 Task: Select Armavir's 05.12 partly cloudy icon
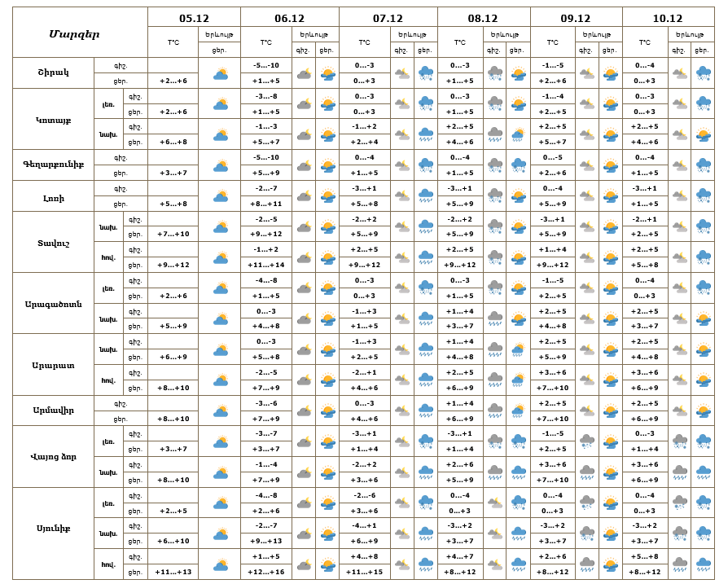pyautogui.click(x=220, y=411)
